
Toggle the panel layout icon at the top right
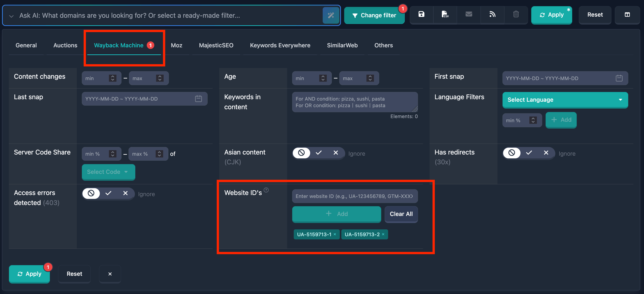[627, 15]
